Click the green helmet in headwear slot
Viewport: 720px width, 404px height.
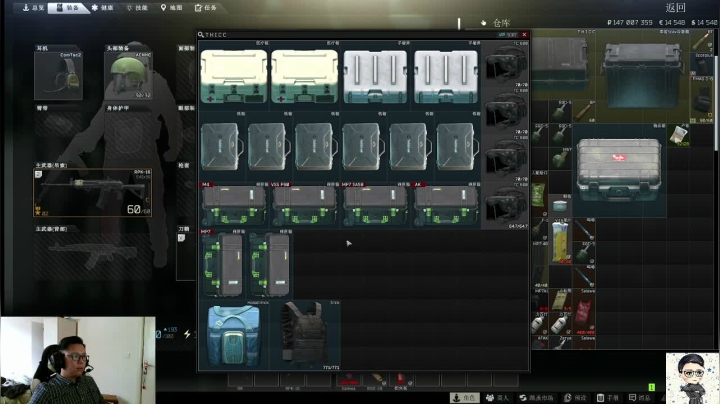[128, 75]
